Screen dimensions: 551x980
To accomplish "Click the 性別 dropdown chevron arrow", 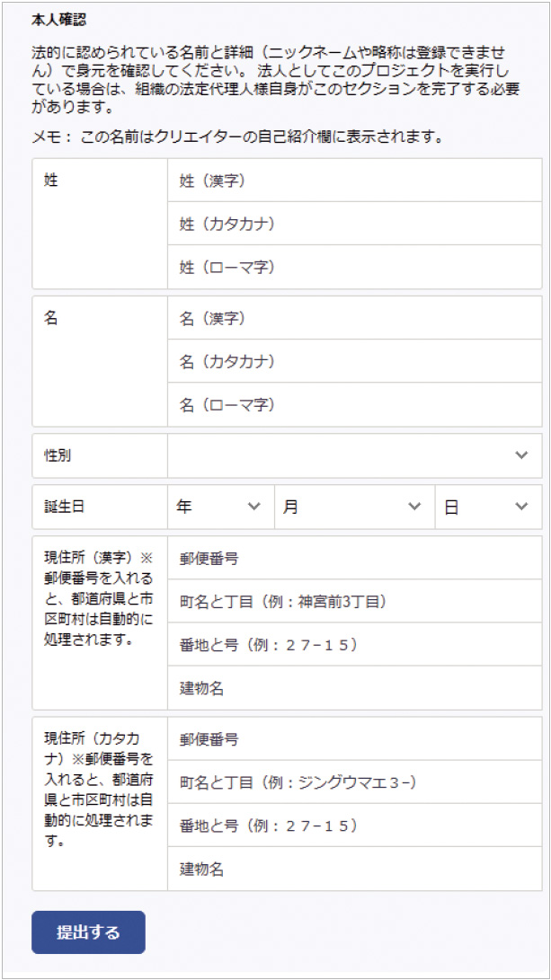I will point(521,455).
